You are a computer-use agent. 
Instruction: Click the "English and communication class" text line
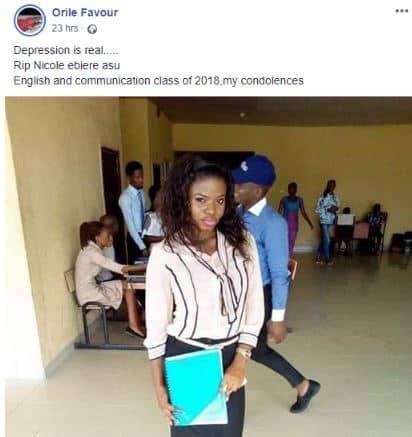click(158, 81)
